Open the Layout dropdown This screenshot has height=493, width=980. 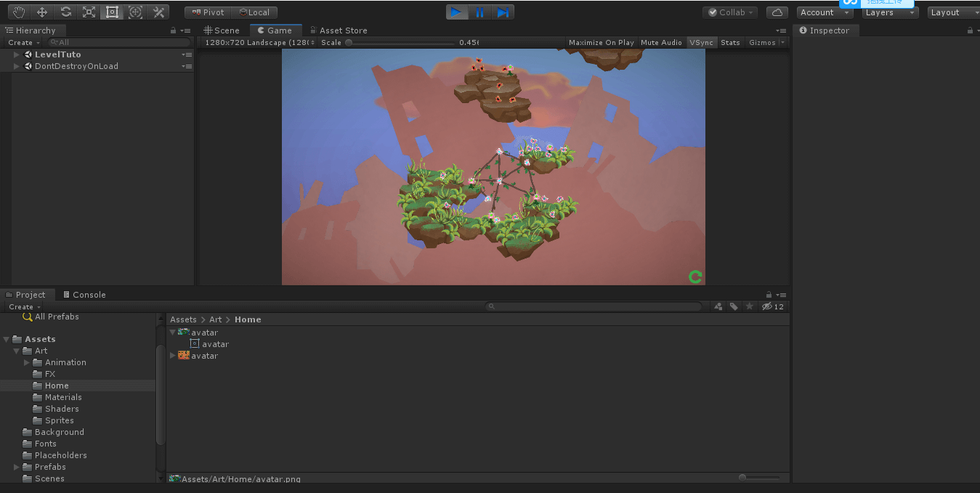[x=954, y=12]
